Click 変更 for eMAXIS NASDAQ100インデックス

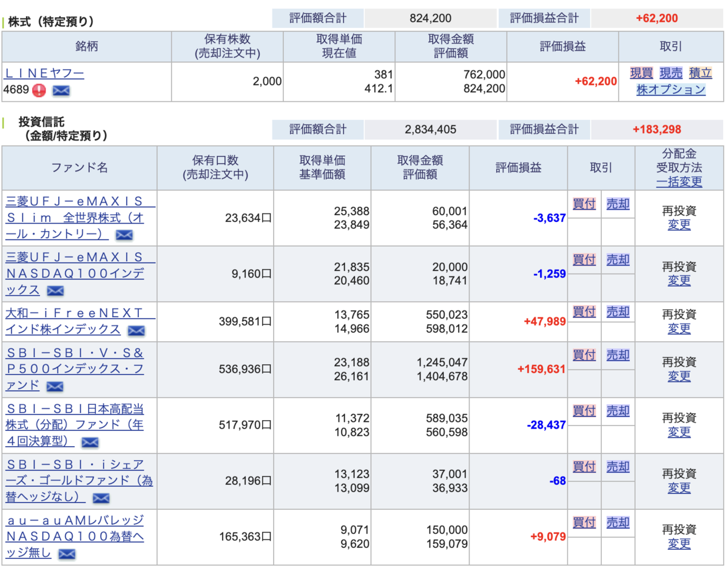[679, 281]
